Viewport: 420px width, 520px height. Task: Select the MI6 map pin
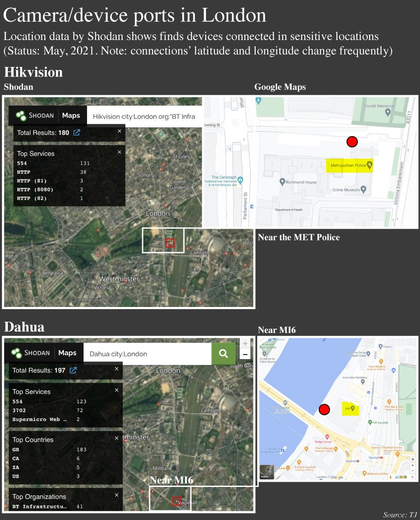(x=352, y=409)
